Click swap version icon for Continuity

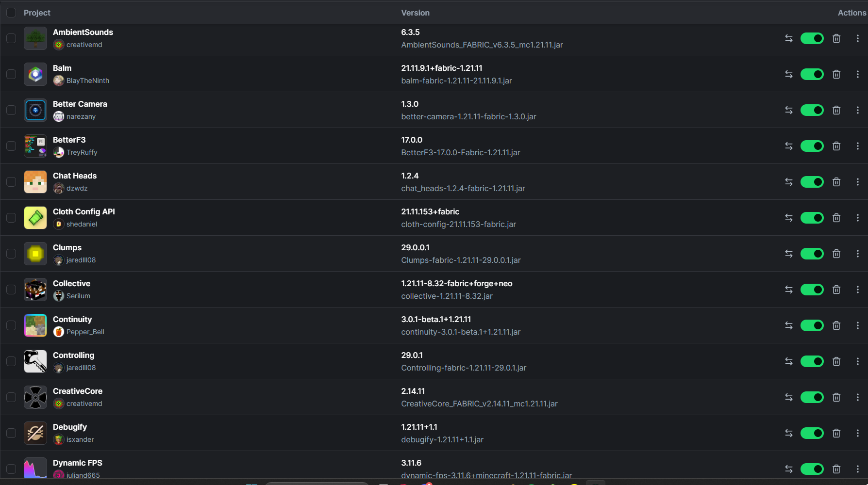pos(789,325)
